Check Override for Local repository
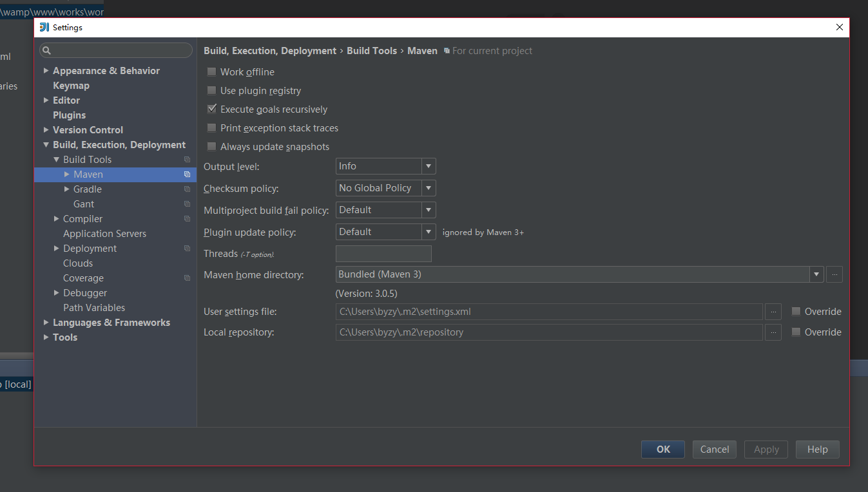This screenshot has width=868, height=492. [x=796, y=332]
